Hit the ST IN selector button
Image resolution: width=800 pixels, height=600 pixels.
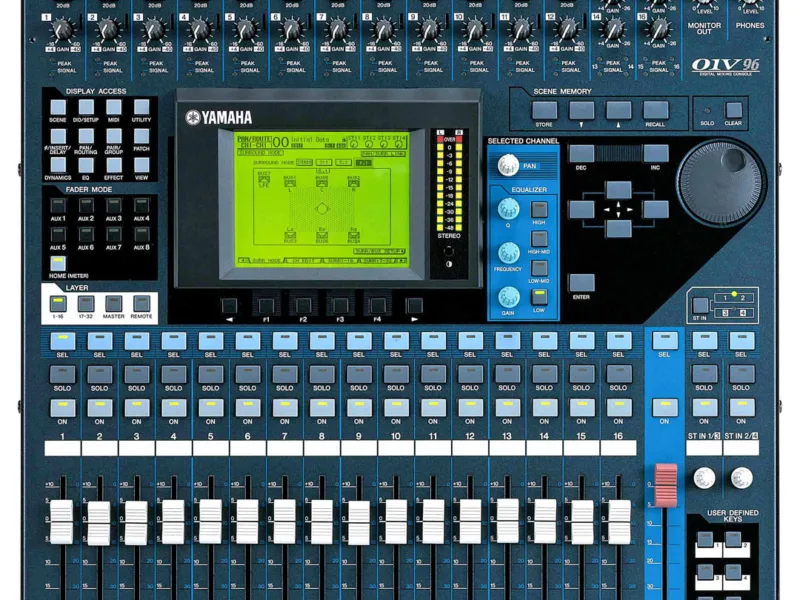click(x=699, y=306)
